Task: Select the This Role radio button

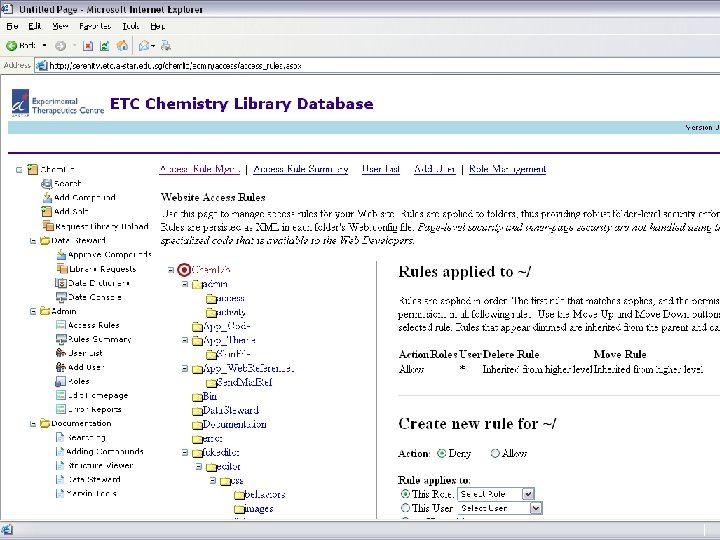Action: 405,494
